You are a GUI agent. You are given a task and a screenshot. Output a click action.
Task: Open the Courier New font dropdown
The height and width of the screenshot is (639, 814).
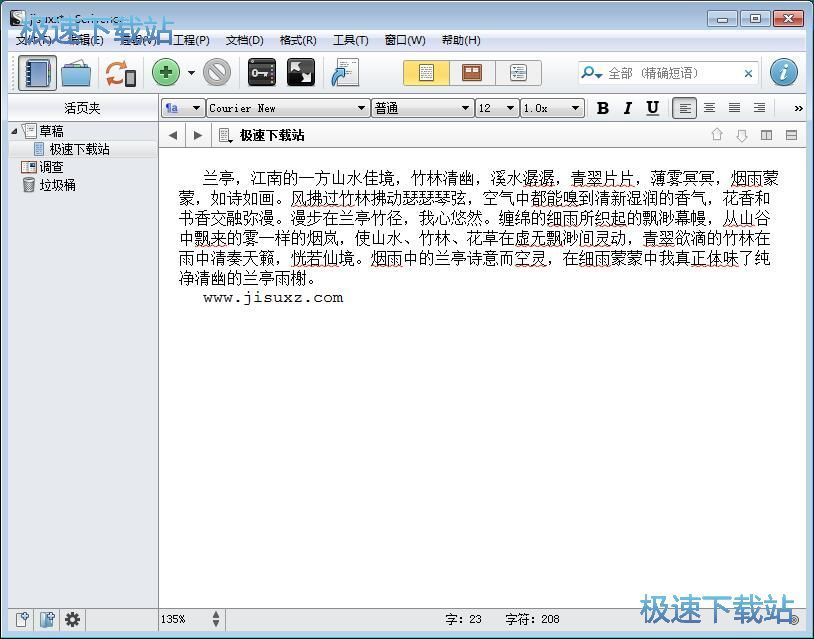[288, 108]
